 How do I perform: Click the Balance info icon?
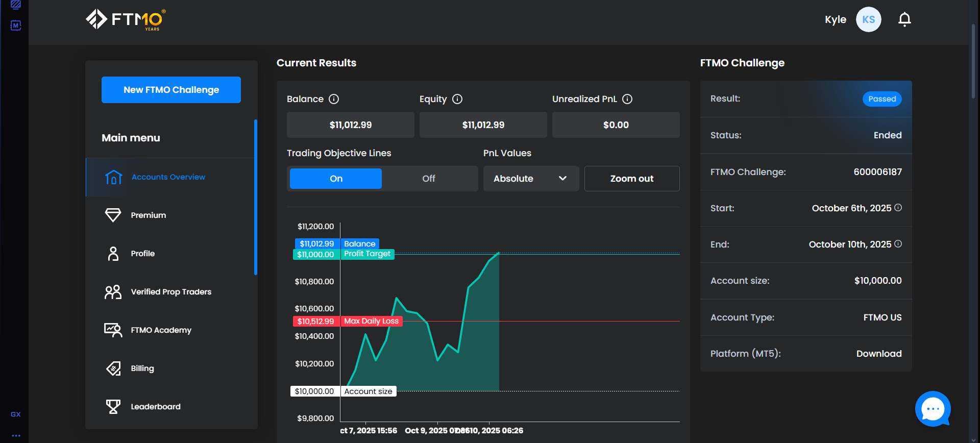[x=334, y=99]
